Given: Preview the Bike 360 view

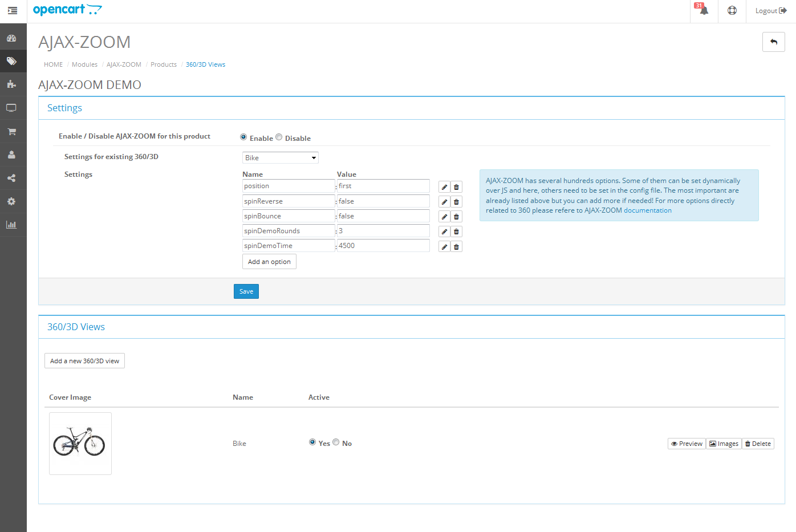Looking at the screenshot, I should (687, 444).
